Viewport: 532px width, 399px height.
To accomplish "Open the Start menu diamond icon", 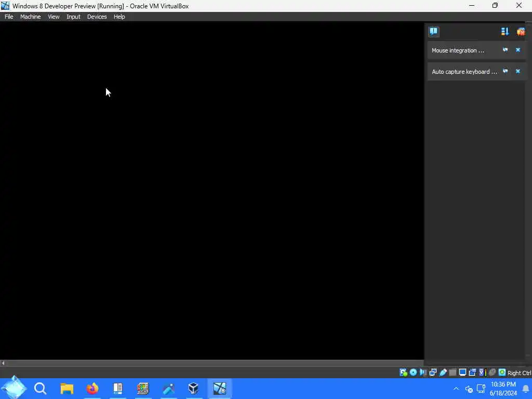I will pyautogui.click(x=14, y=388).
